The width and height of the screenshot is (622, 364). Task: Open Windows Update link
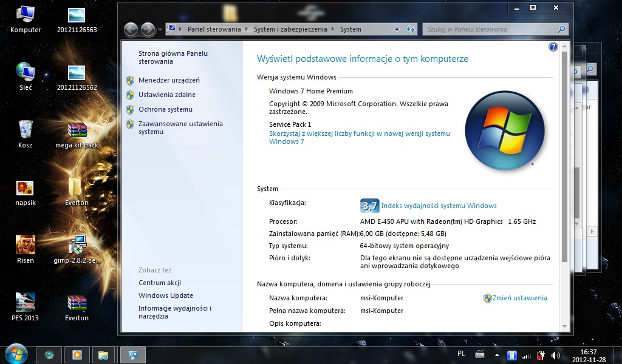(x=166, y=295)
